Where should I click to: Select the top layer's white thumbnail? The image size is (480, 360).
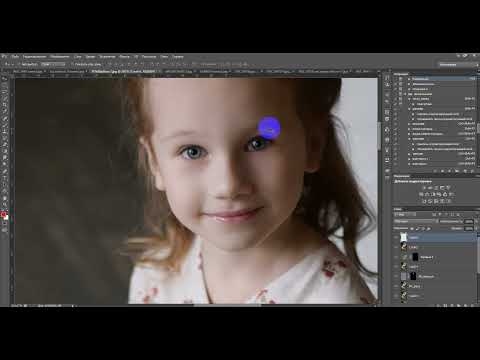(x=404, y=237)
